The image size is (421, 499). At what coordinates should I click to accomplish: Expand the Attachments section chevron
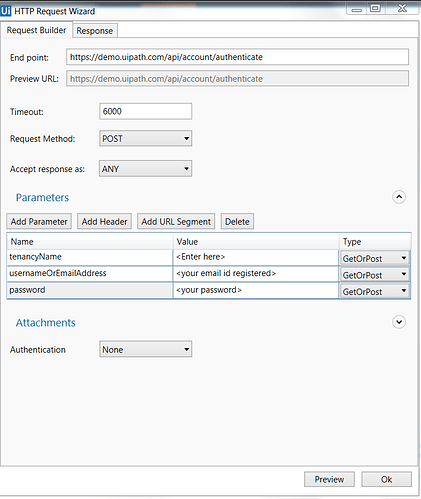click(399, 322)
